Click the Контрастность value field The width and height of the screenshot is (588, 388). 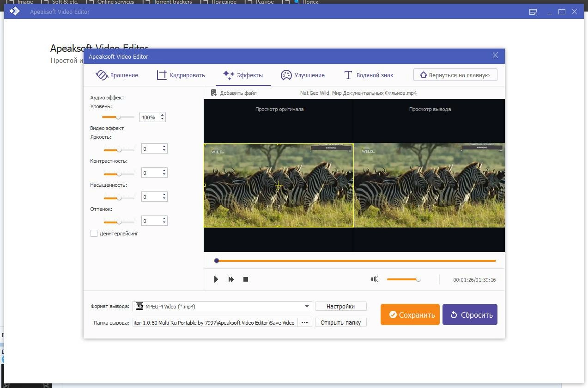click(x=152, y=173)
